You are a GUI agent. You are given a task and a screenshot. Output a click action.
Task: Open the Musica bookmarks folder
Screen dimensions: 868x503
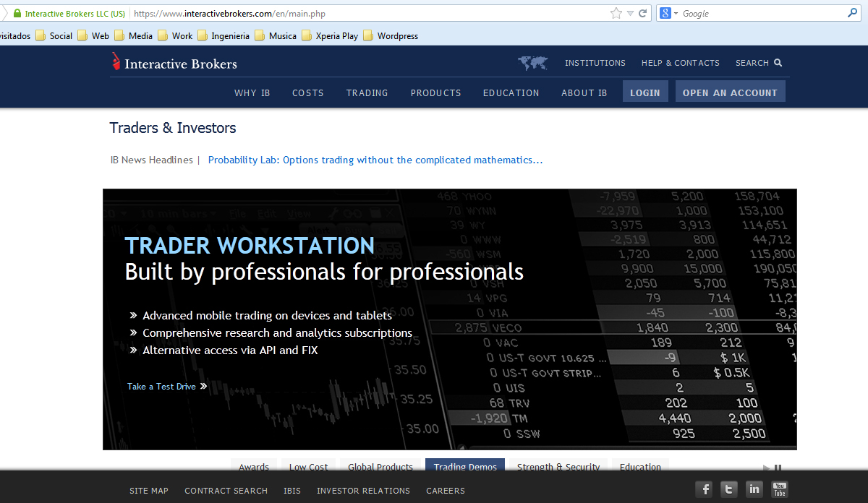click(276, 35)
